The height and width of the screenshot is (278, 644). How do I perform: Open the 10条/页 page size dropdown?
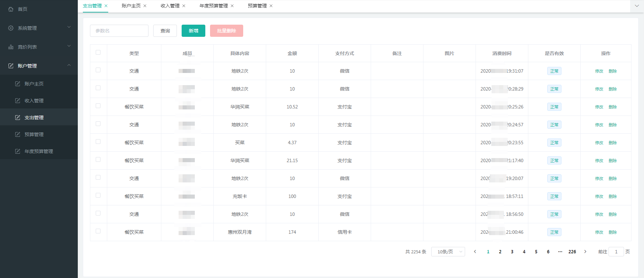click(x=448, y=252)
